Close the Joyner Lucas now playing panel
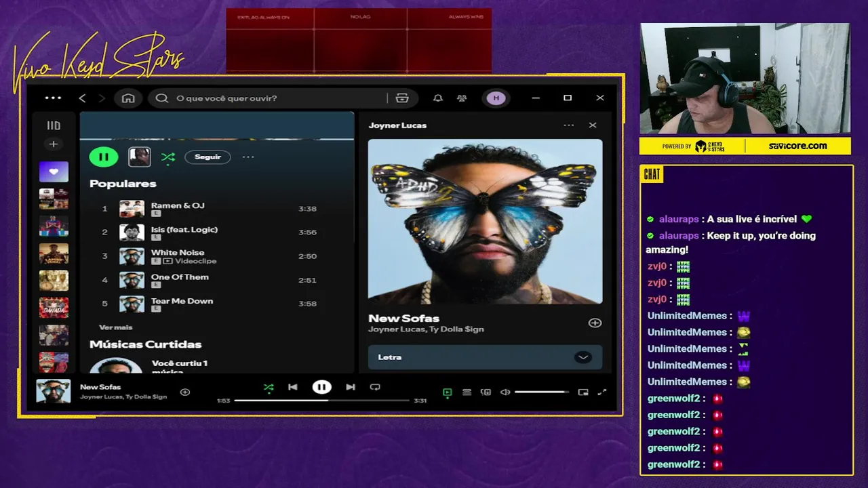Screen dimensions: 868x488 click(593, 125)
